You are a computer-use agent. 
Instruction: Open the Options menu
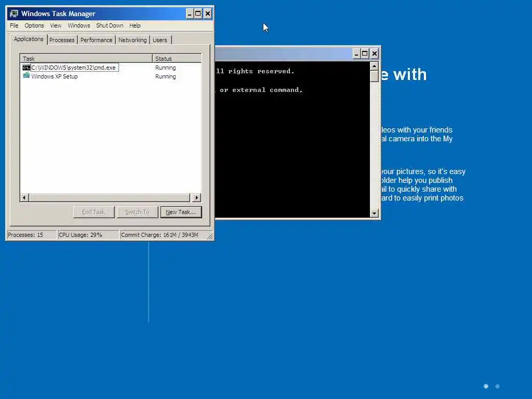pyautogui.click(x=34, y=25)
